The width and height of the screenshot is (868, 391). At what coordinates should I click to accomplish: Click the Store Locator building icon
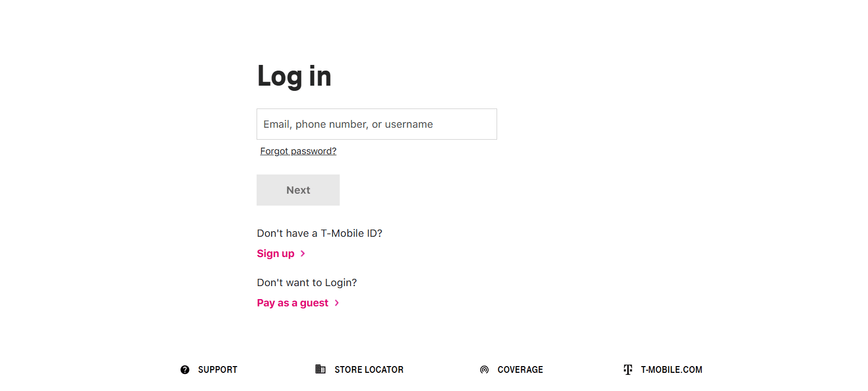tap(321, 369)
